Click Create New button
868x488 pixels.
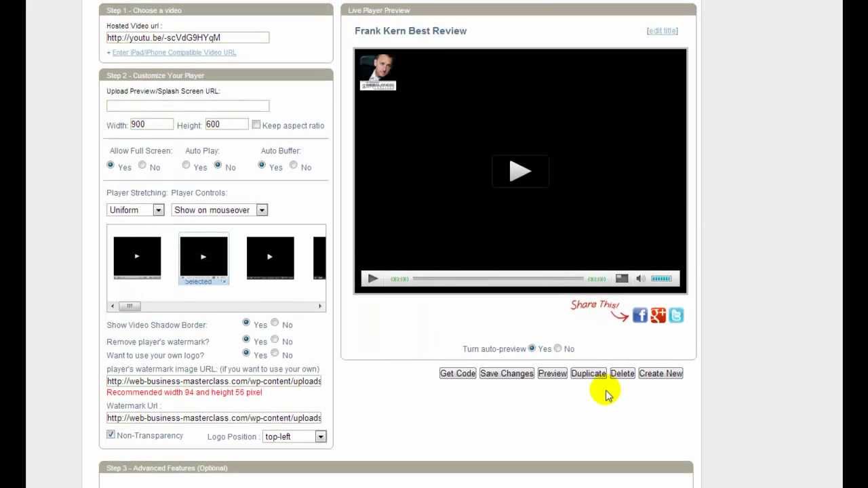coord(660,373)
